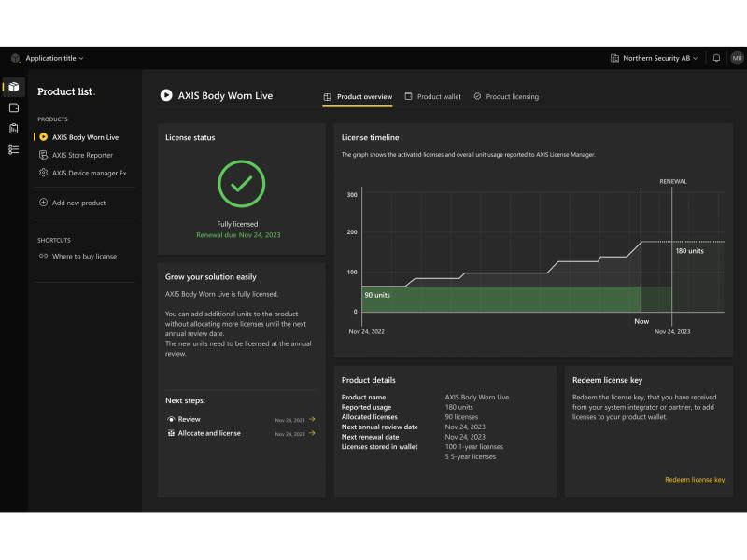Switch to the Product wallet tab
This screenshot has height=560, width=747.
tap(433, 97)
